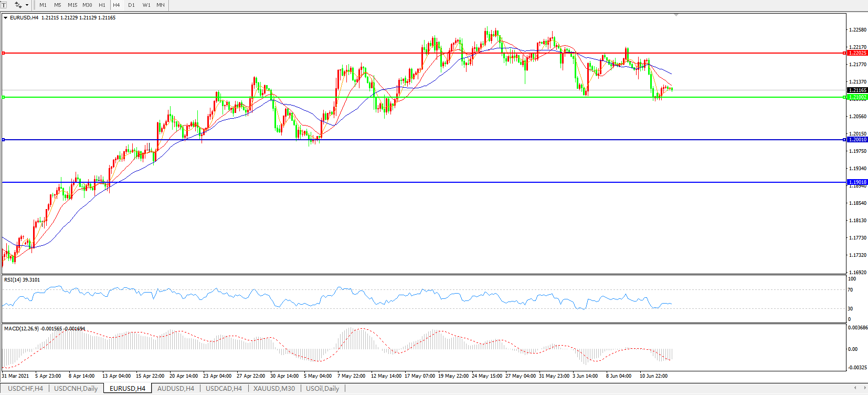This screenshot has width=868, height=395.
Task: Select the red 1.22025 horizontal line handle
Action: [3, 53]
